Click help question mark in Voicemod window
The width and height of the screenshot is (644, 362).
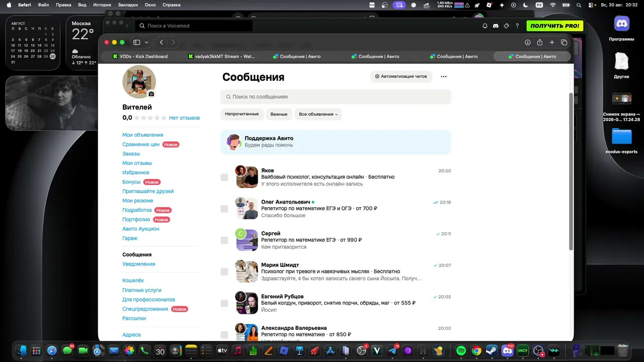(517, 26)
